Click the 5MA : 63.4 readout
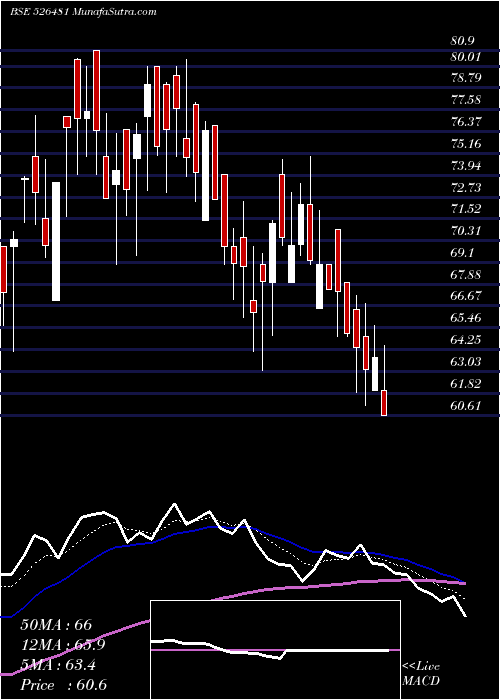This screenshot has width=500, height=700. [58, 665]
